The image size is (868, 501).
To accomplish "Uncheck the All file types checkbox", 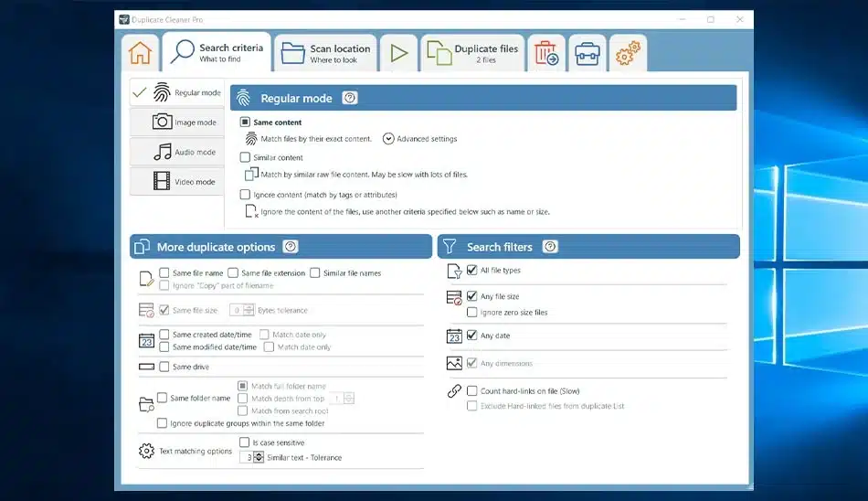I will pos(472,271).
